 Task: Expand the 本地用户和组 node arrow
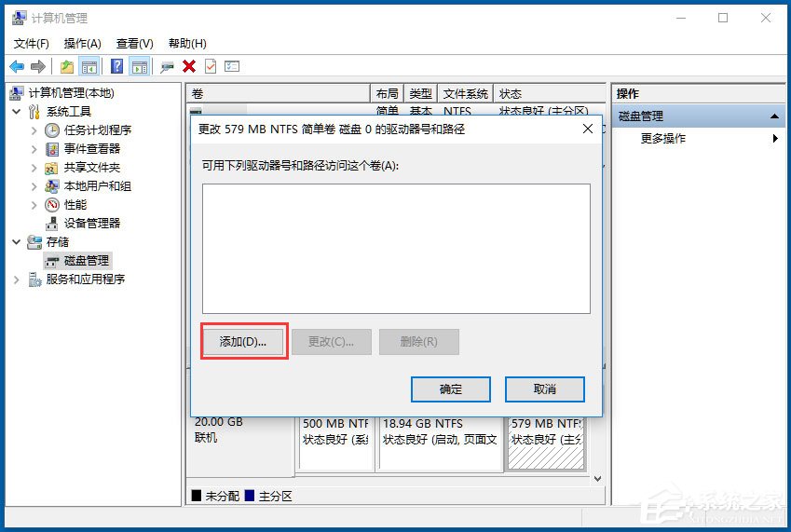(34, 186)
